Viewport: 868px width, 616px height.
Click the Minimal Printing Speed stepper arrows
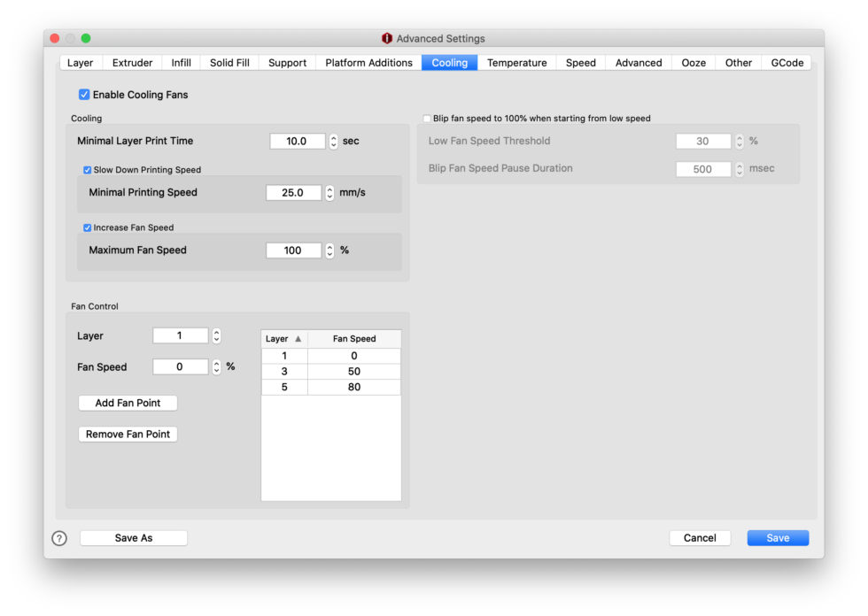[x=329, y=193]
